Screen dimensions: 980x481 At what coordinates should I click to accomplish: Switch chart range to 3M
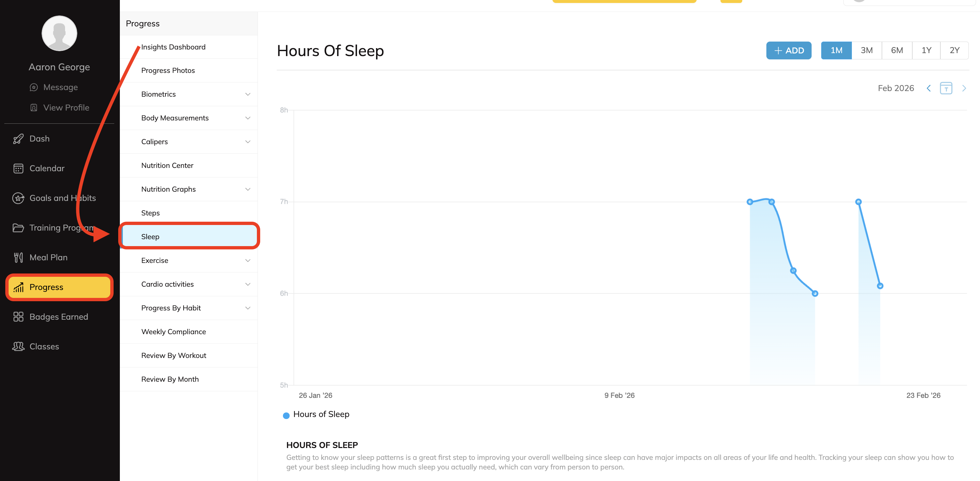(866, 50)
